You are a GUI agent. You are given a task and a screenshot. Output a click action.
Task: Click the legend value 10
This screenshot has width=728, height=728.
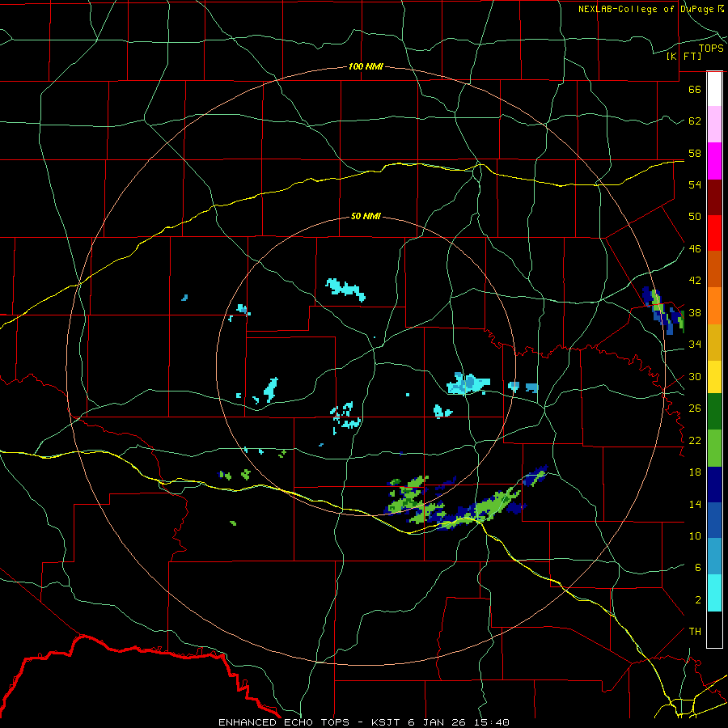695,536
